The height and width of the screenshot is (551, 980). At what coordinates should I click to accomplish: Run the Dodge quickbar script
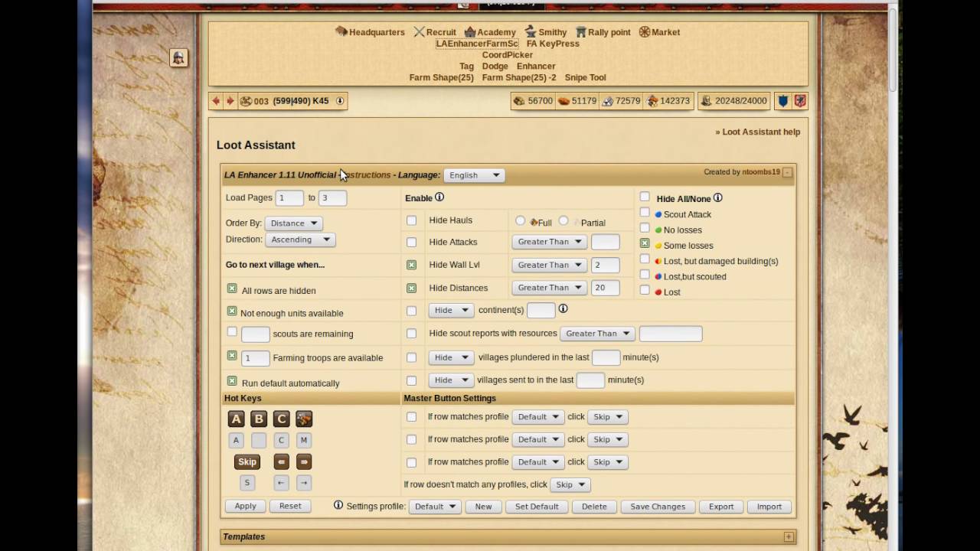495,67
